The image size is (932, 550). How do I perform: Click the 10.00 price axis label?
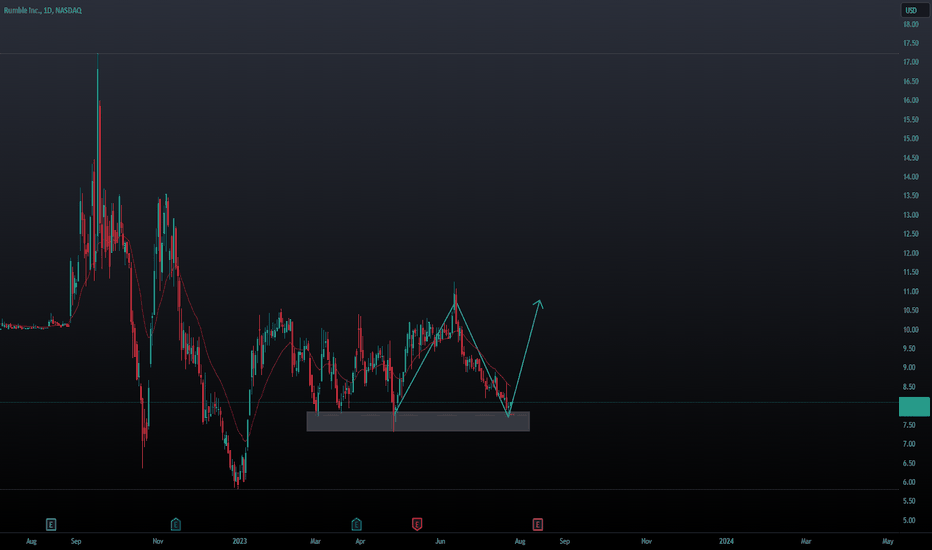click(x=911, y=329)
